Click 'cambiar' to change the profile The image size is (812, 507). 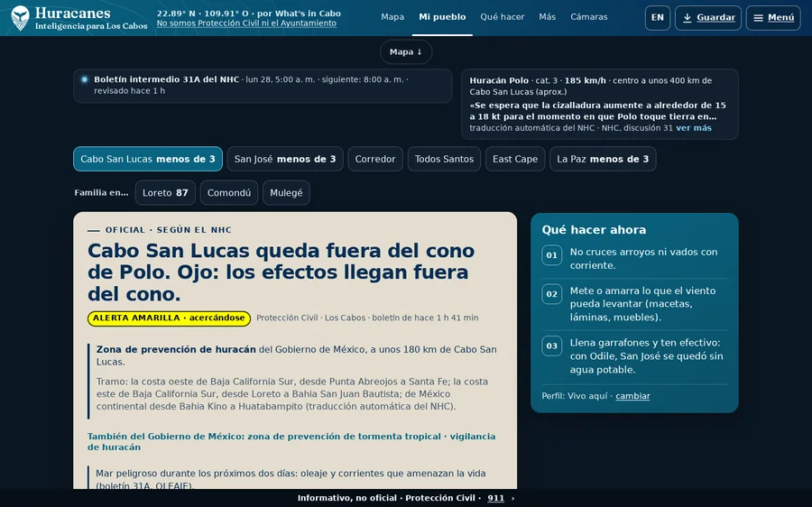coord(632,396)
